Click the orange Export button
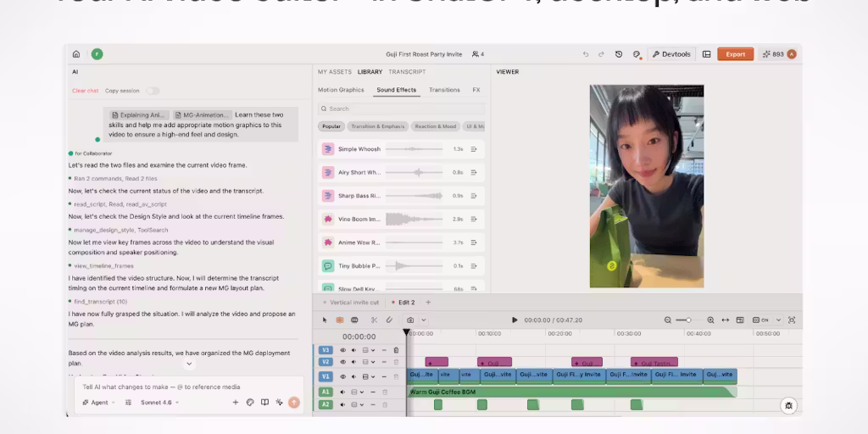 click(x=735, y=54)
